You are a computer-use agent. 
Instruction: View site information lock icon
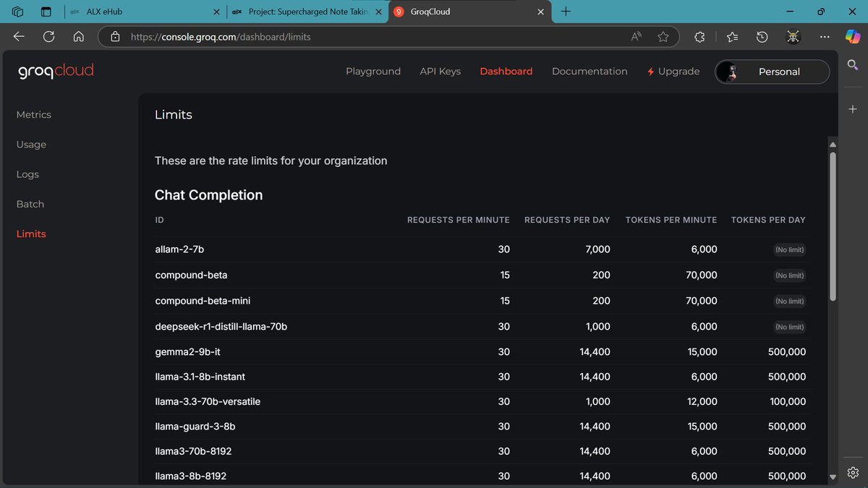click(x=114, y=36)
